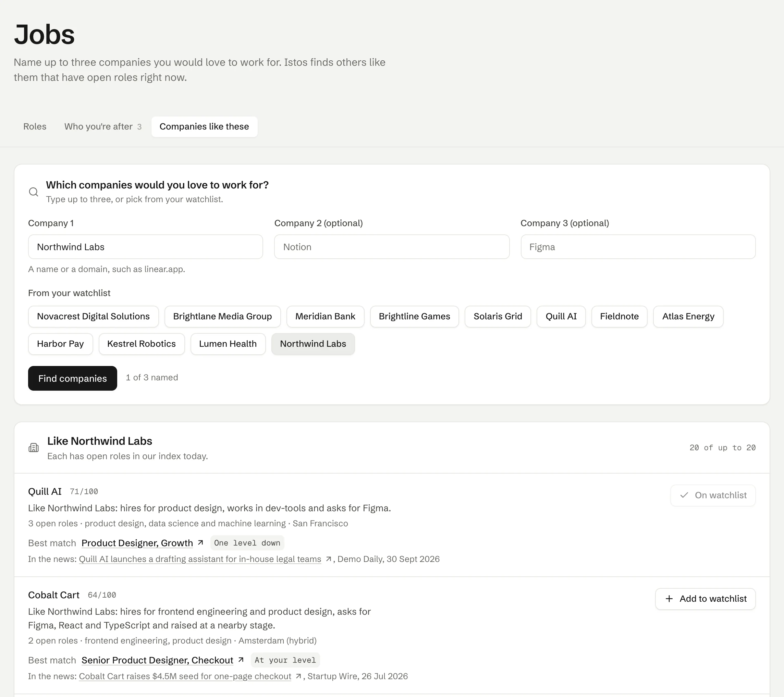
Task: Click the checkmark icon in On watchlist
Action: pos(684,495)
